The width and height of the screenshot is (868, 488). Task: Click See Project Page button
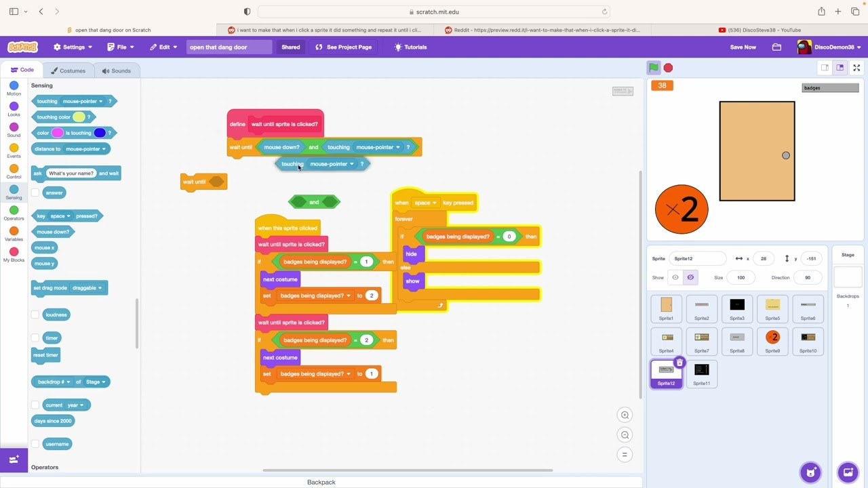(x=344, y=47)
